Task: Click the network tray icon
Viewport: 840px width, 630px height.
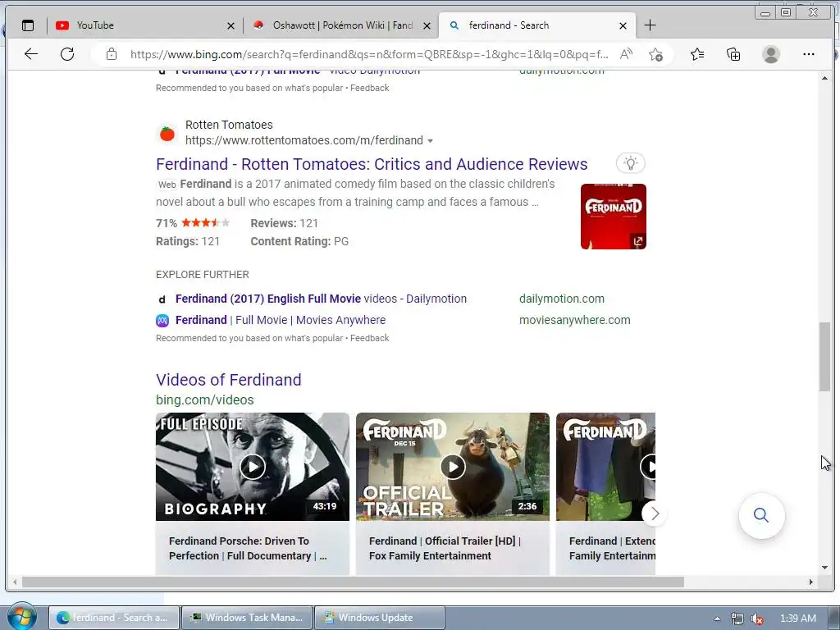Action: coord(737,619)
